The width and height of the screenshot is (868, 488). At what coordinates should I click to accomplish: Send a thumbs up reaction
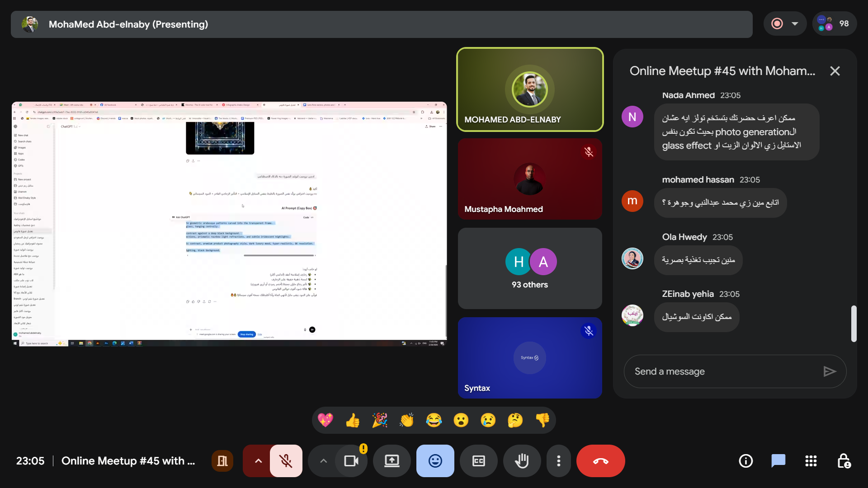coord(353,420)
